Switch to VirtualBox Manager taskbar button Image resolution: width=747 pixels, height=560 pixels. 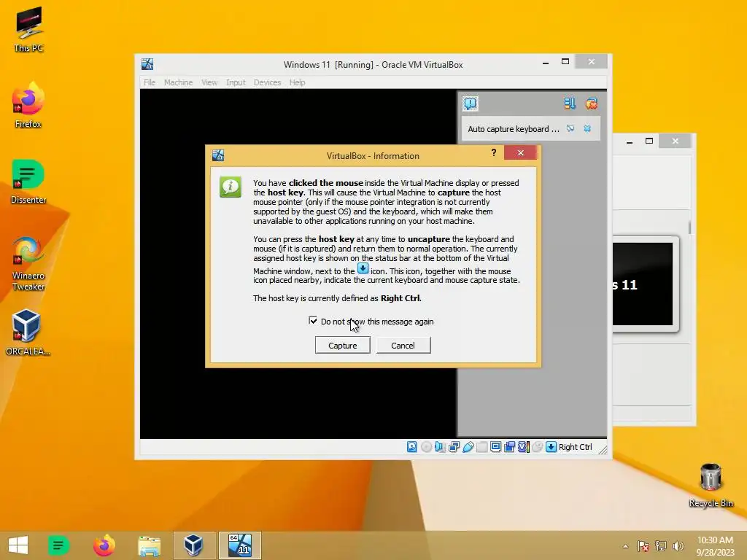tap(194, 545)
